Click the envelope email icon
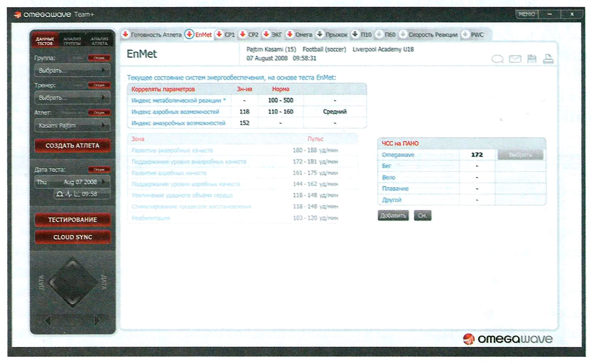 (x=515, y=59)
